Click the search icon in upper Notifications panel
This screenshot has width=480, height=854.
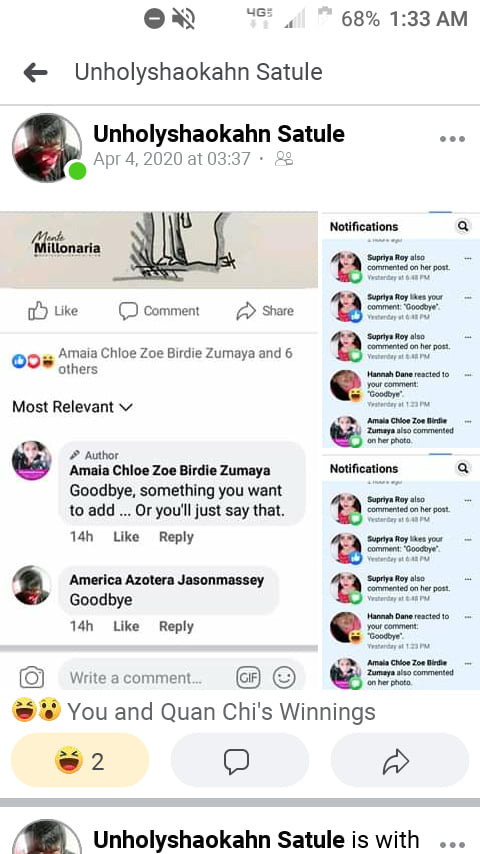[x=463, y=226]
